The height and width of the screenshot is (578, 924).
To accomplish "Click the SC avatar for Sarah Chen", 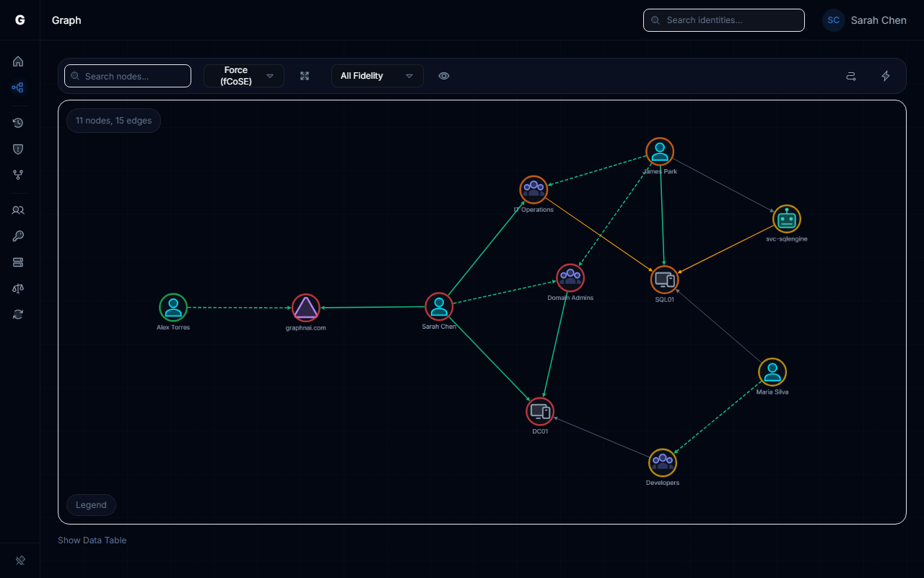I will (833, 20).
